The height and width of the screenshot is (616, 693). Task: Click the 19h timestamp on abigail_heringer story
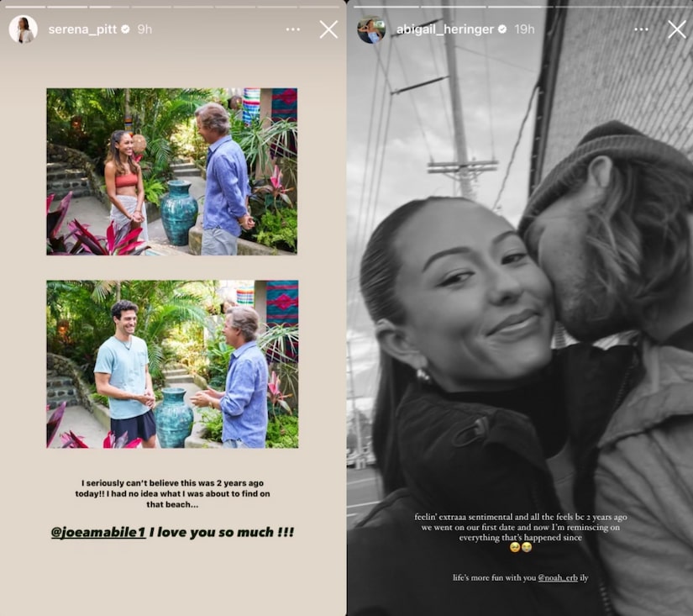pos(524,29)
